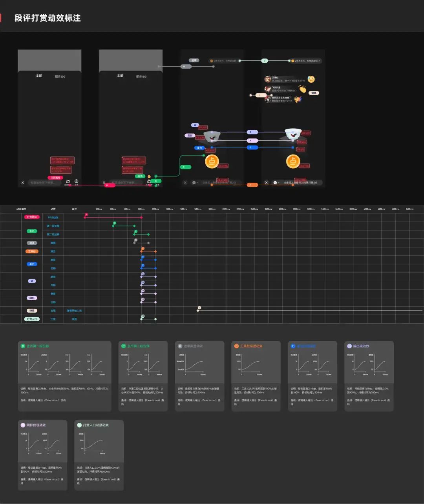Image resolution: width=424 pixels, height=504 pixels.
Task: Click the comment input field in first mockup
Action: 44,183
